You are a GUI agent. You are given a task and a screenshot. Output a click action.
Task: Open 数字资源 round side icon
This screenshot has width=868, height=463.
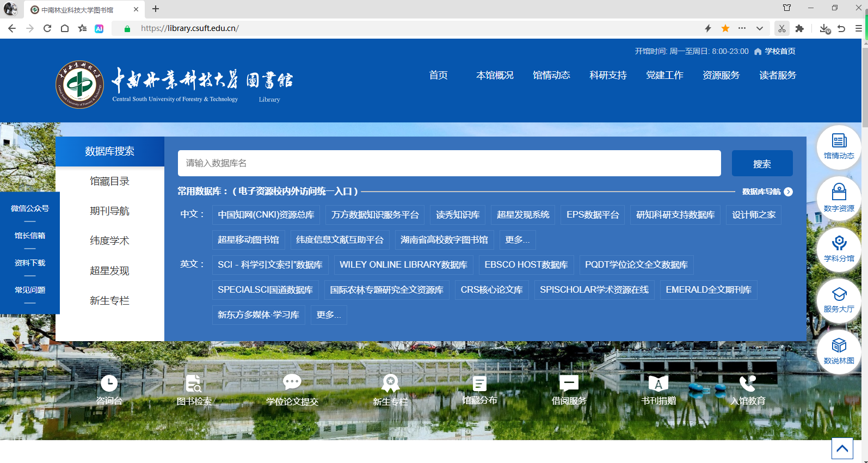[839, 198]
